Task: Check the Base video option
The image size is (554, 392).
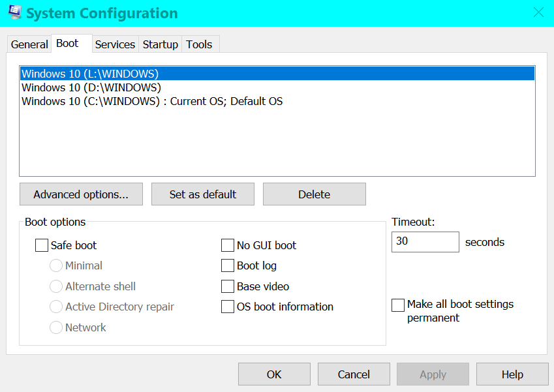Action: 228,286
